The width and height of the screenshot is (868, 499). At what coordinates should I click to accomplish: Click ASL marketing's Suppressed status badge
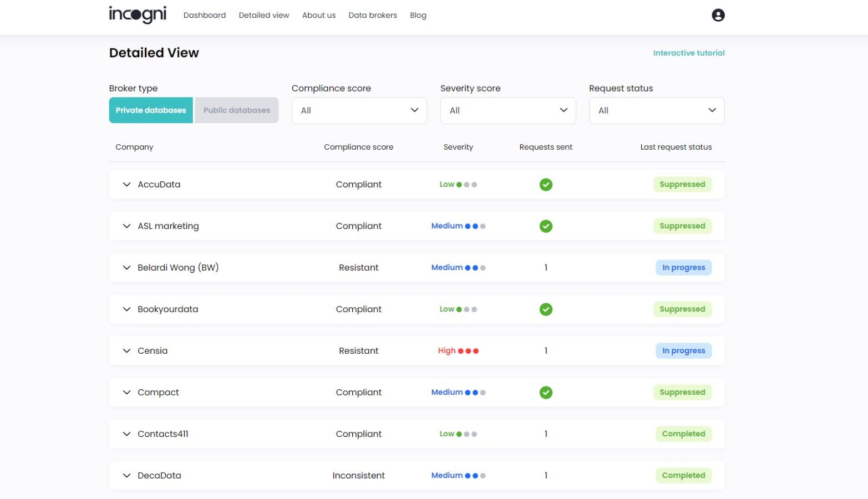point(682,226)
